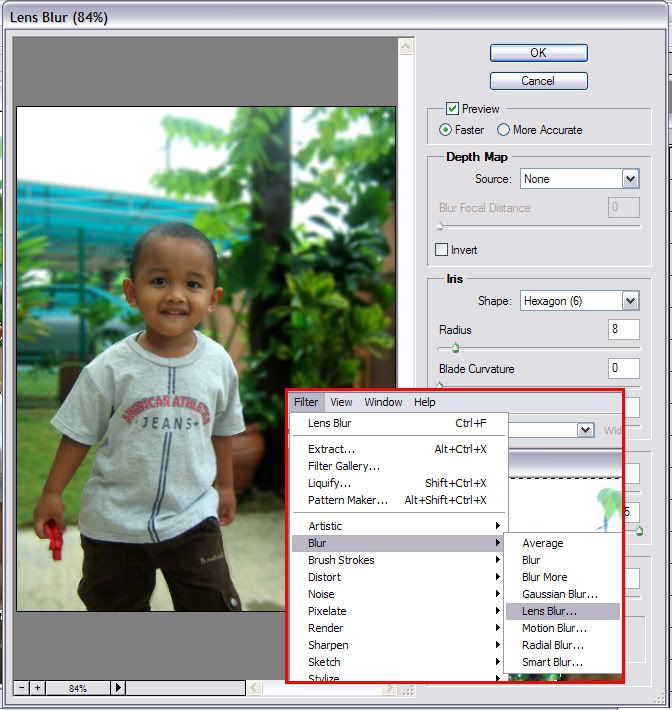Image resolution: width=672 pixels, height=710 pixels.
Task: Enable the Invert checkbox
Action: 441,249
